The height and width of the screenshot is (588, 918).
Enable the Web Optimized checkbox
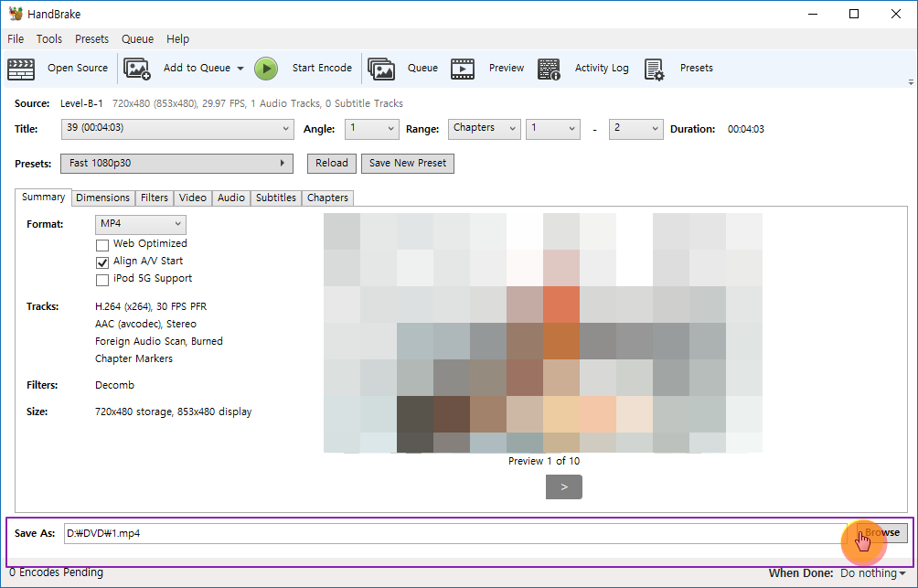pyautogui.click(x=102, y=245)
